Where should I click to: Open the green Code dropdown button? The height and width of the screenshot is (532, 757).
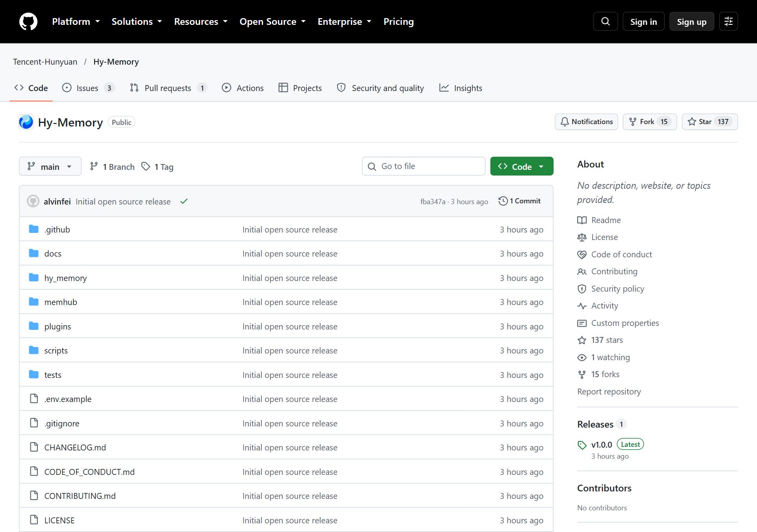coord(522,166)
